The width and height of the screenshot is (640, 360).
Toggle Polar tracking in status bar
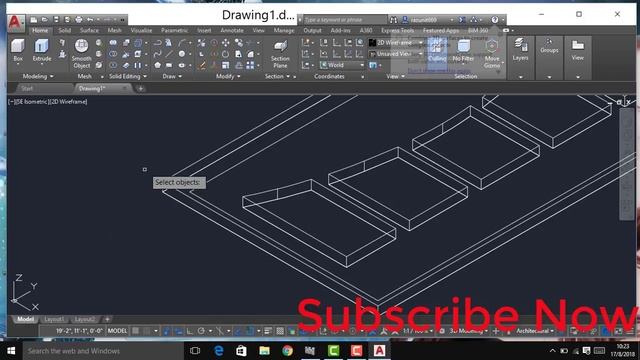pyautogui.click(x=201, y=331)
